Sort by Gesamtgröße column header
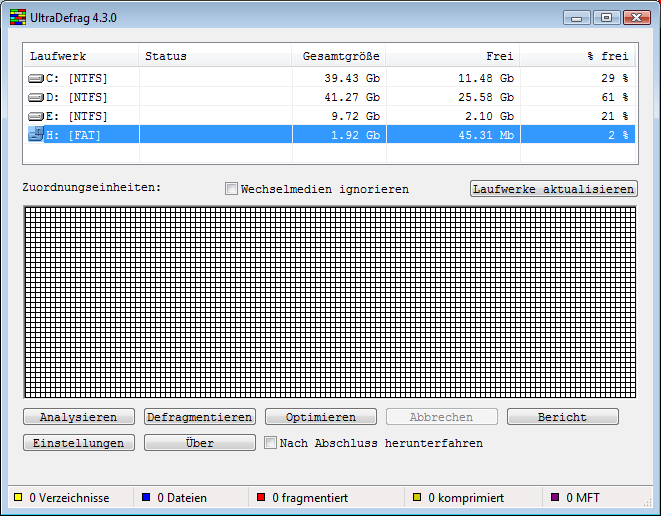Screen dimensions: 661x516 tap(339, 56)
